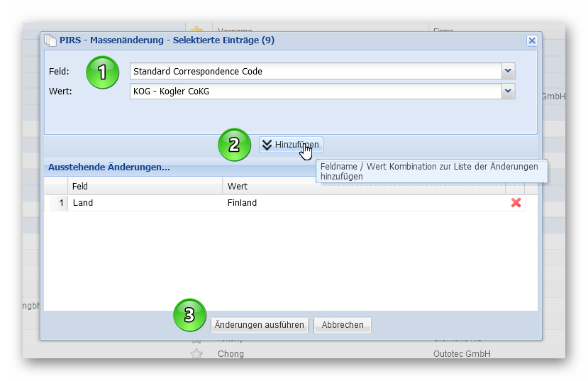
Task: Click the red X to remove the Land change
Action: point(516,203)
